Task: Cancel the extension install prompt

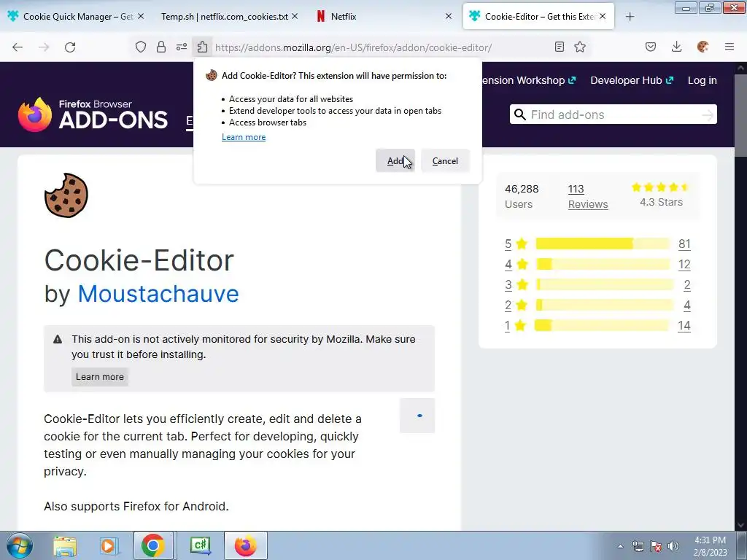Action: click(x=445, y=161)
